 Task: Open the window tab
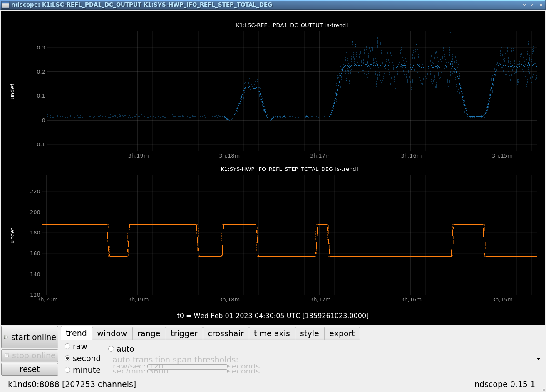click(112, 333)
